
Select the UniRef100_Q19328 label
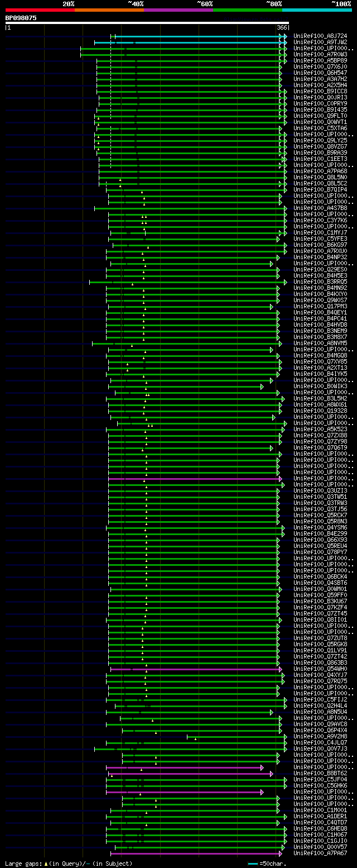(320, 411)
